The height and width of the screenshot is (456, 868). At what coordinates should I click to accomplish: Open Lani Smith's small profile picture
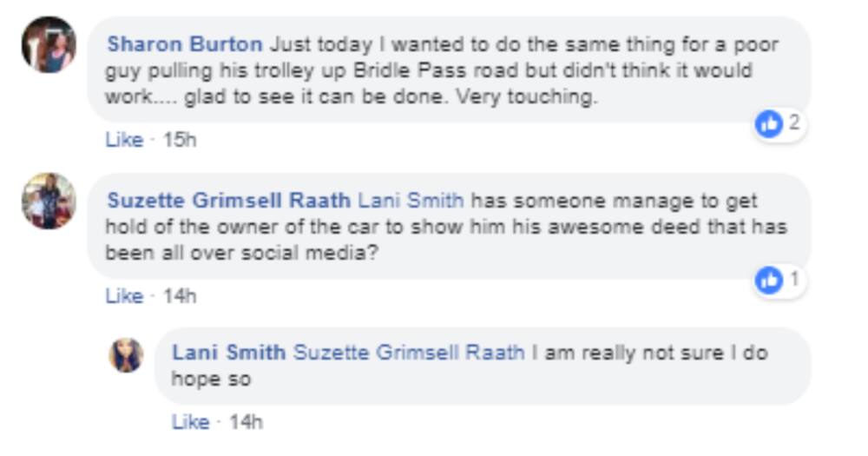click(126, 355)
